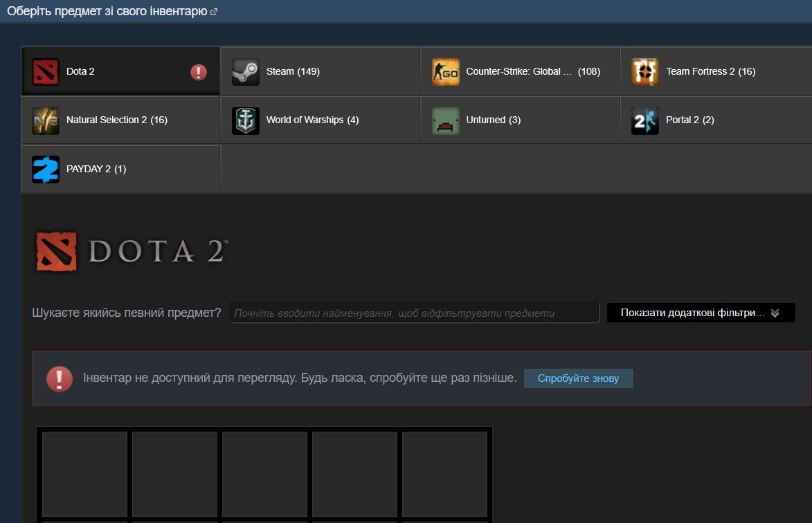Click the red warning icon in Dota 2 tab
The image size is (812, 523).
199,72
